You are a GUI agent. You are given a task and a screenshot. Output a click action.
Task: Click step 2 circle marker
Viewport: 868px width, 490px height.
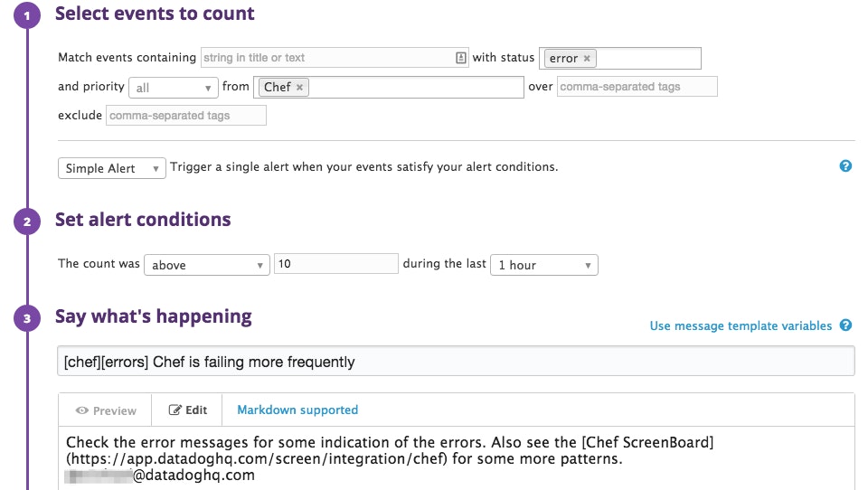(27, 221)
